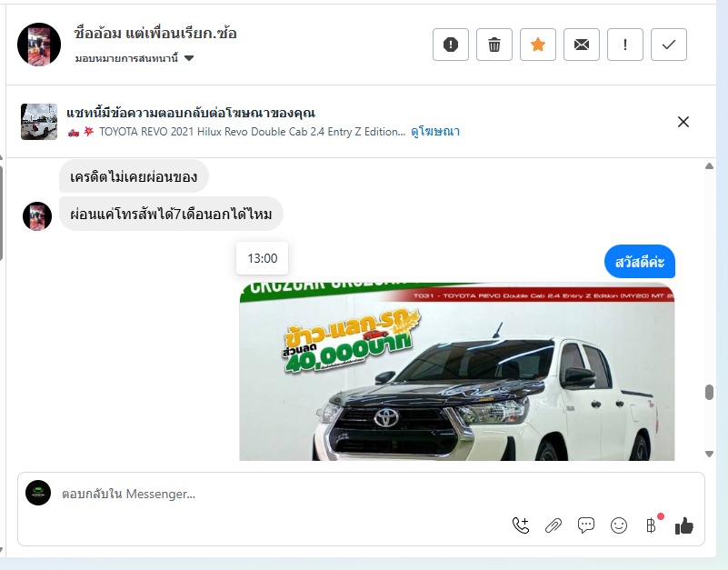This screenshot has height=570, width=728.
Task: Open the baht payment request icon
Action: 651,525
